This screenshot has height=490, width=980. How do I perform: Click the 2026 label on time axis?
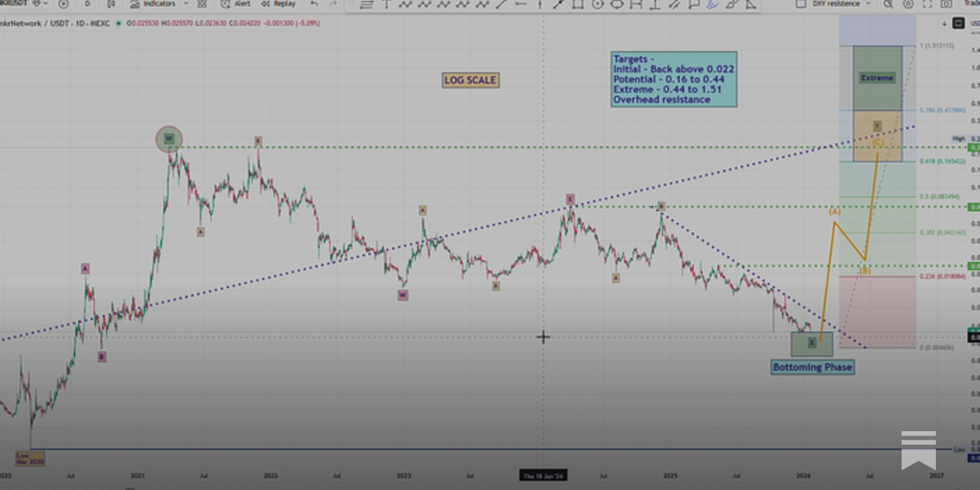[804, 476]
